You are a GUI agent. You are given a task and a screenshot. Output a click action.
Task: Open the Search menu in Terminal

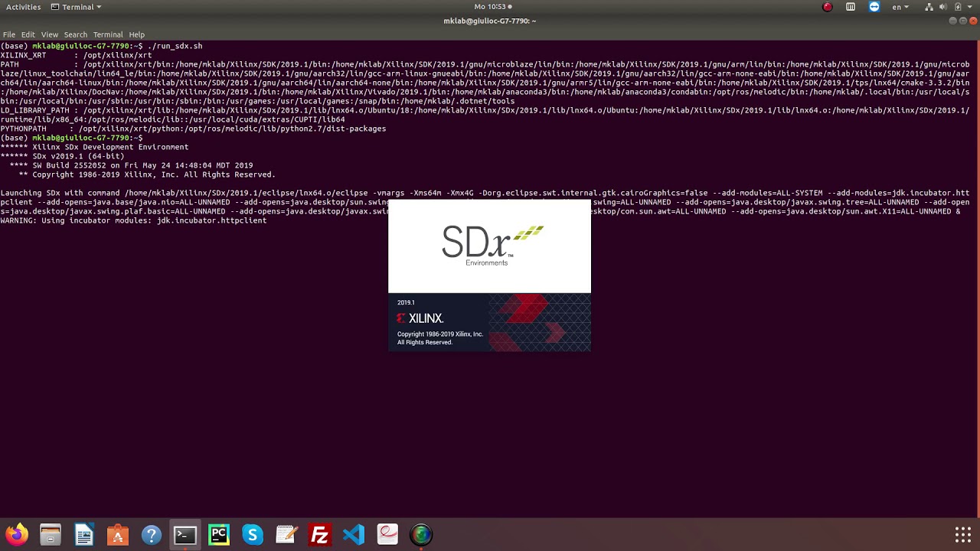75,34
